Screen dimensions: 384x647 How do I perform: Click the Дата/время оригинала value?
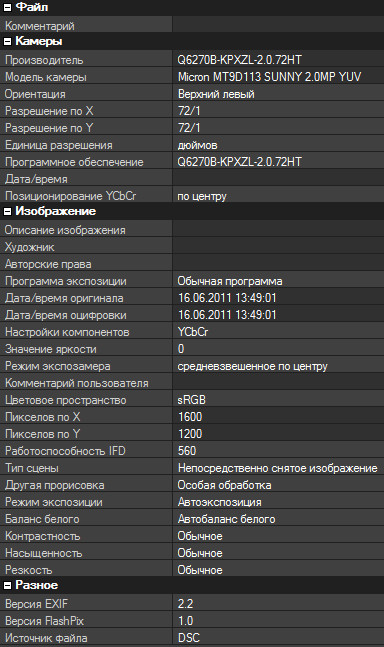(x=227, y=298)
